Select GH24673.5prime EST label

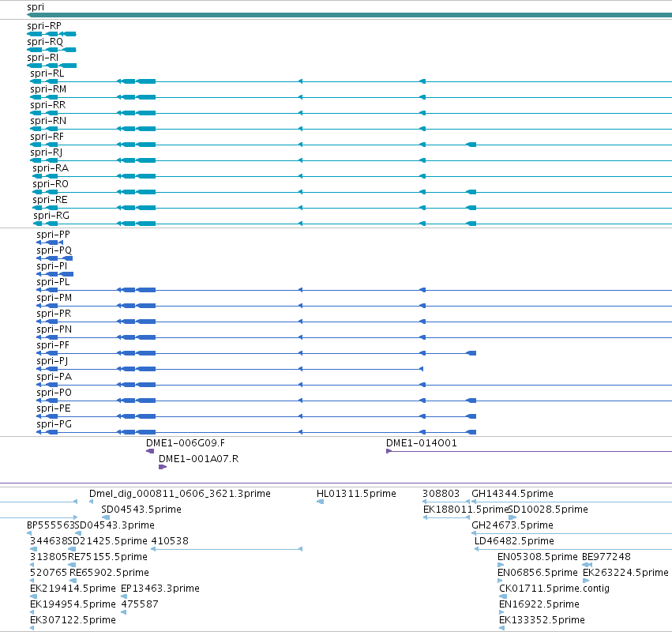click(x=512, y=525)
